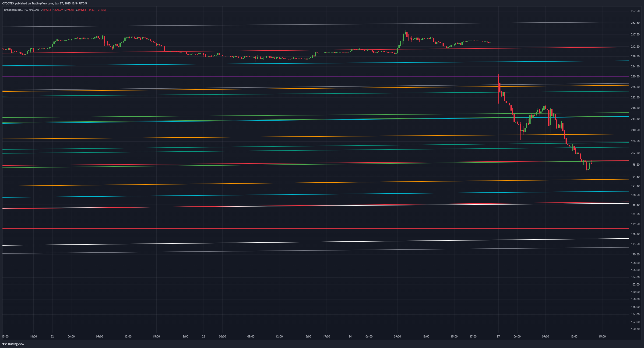Click the 150.20 price axis label

[x=635, y=329]
